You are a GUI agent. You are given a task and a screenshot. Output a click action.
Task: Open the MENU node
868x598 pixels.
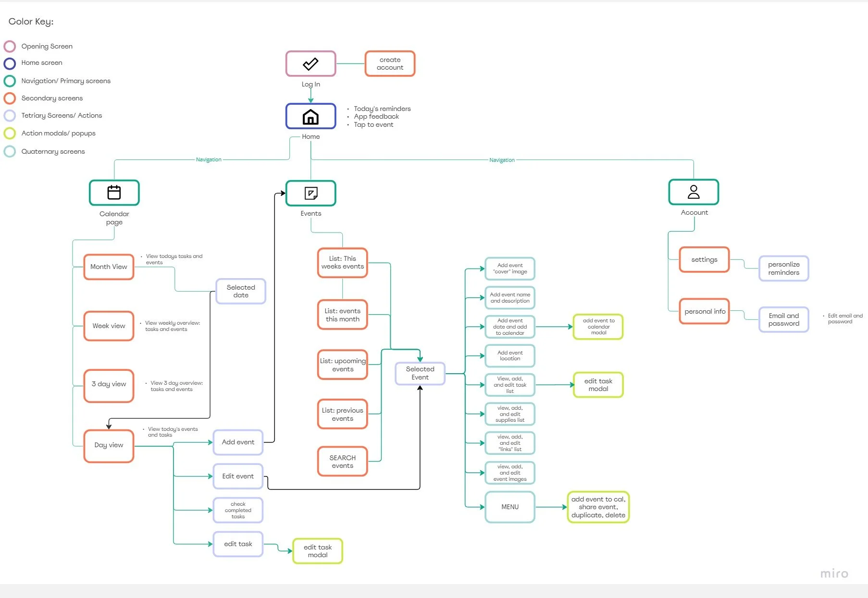tap(509, 507)
